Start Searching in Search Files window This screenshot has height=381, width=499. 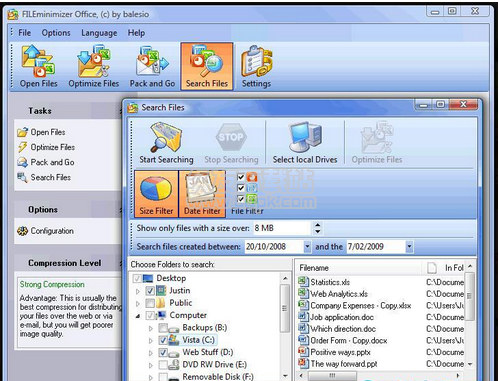(166, 143)
